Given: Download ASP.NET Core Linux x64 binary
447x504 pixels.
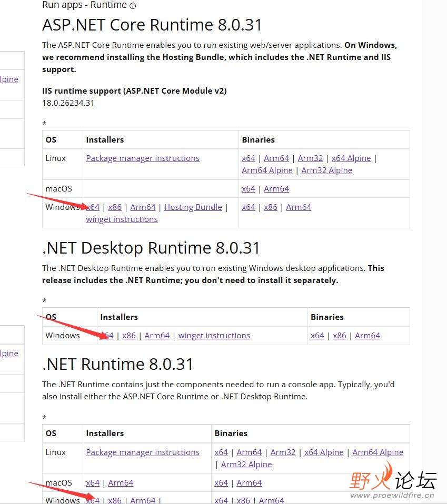Looking at the screenshot, I should tap(249, 158).
